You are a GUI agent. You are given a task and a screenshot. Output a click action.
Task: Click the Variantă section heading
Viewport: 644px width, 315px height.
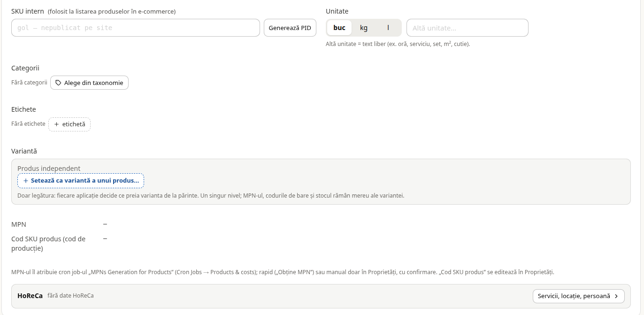tap(24, 151)
